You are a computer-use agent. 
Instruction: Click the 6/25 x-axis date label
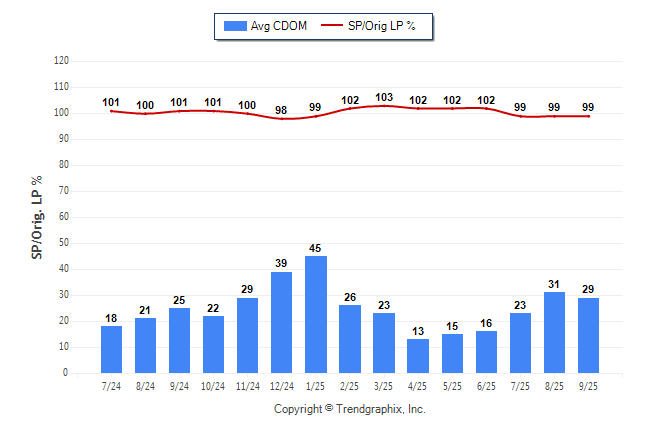[x=486, y=385]
